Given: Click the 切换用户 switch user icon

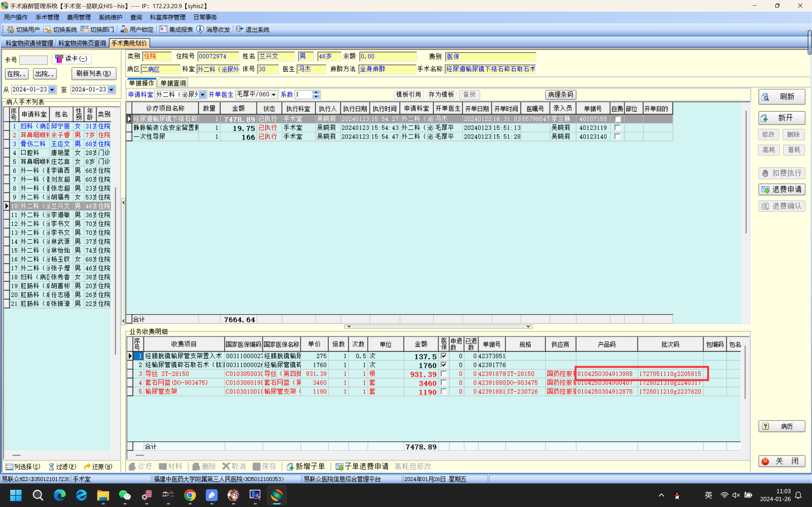Looking at the screenshot, I should [x=10, y=30].
